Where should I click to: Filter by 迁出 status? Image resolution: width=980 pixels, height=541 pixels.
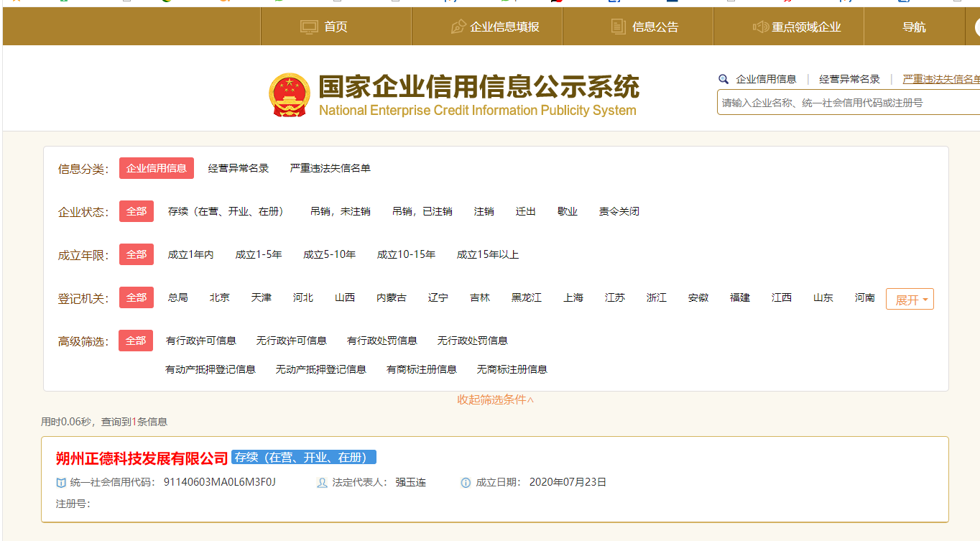(x=526, y=211)
